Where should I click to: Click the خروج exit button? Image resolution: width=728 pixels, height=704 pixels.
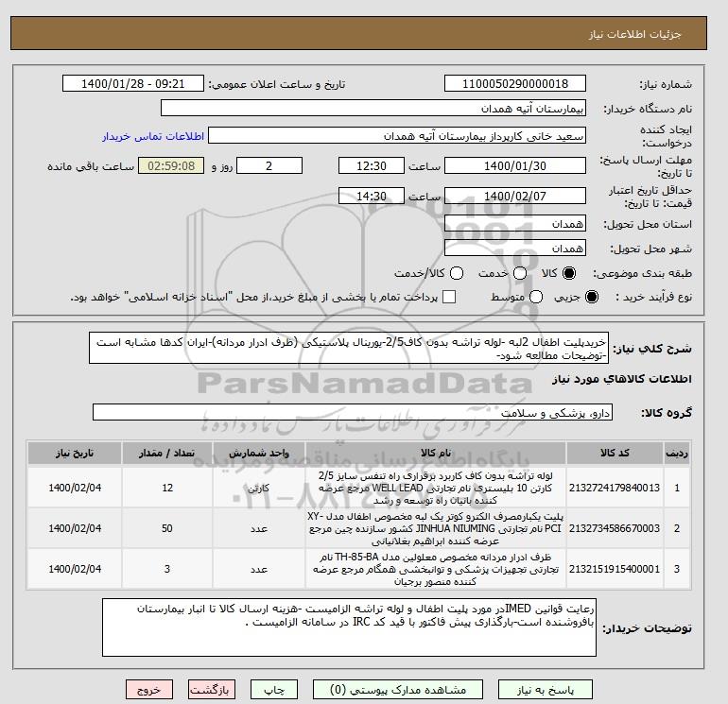(x=149, y=690)
